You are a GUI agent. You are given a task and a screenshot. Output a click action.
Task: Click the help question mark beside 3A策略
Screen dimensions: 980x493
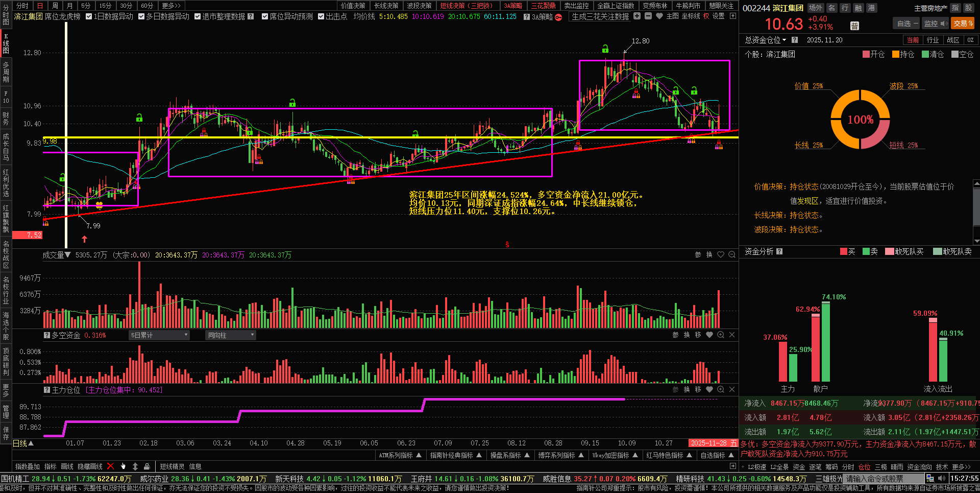[526, 17]
